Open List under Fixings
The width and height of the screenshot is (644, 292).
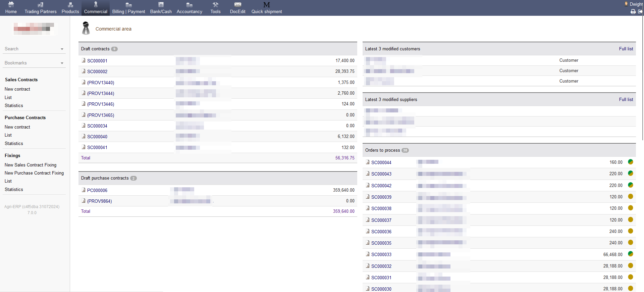point(8,181)
